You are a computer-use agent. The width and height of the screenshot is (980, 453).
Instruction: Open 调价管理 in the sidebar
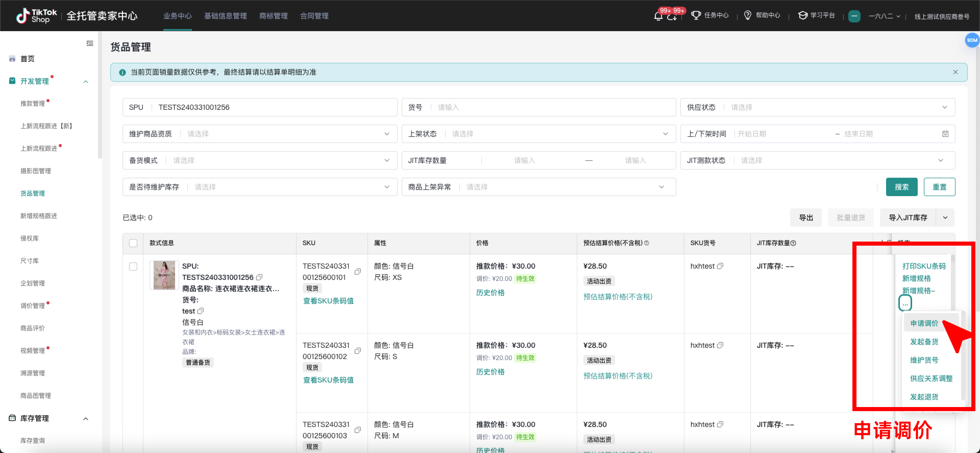pos(33,306)
